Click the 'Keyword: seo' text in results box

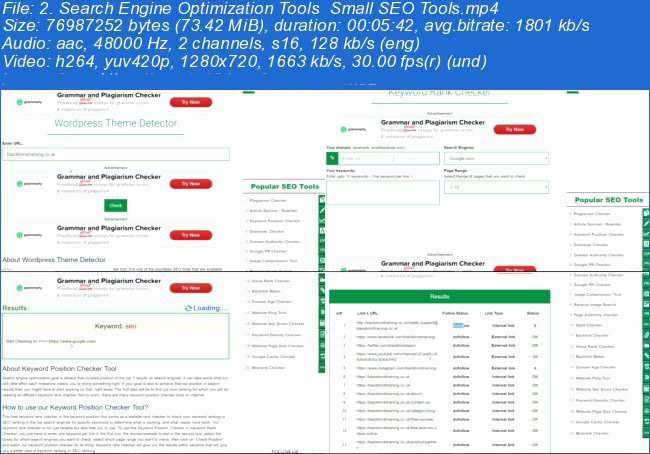pyautogui.click(x=115, y=326)
